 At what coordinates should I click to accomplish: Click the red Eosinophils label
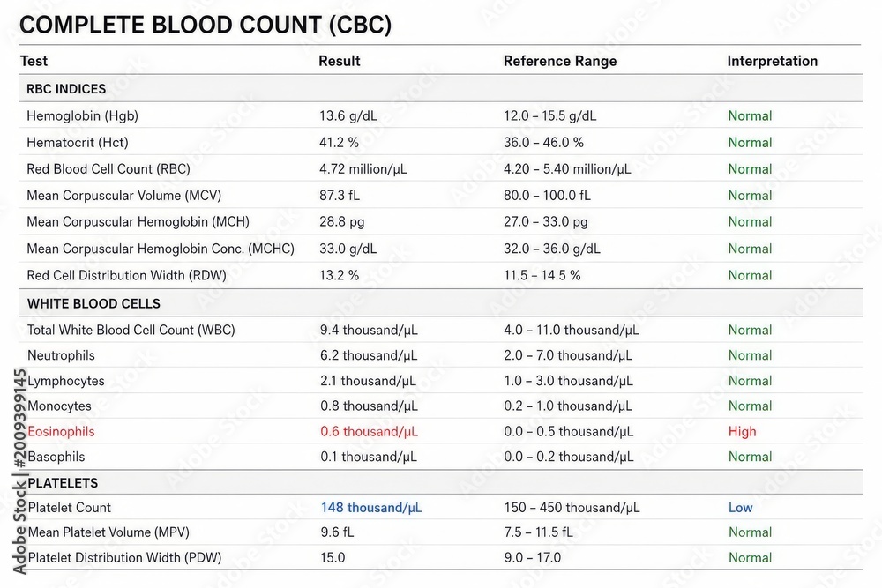click(x=61, y=432)
